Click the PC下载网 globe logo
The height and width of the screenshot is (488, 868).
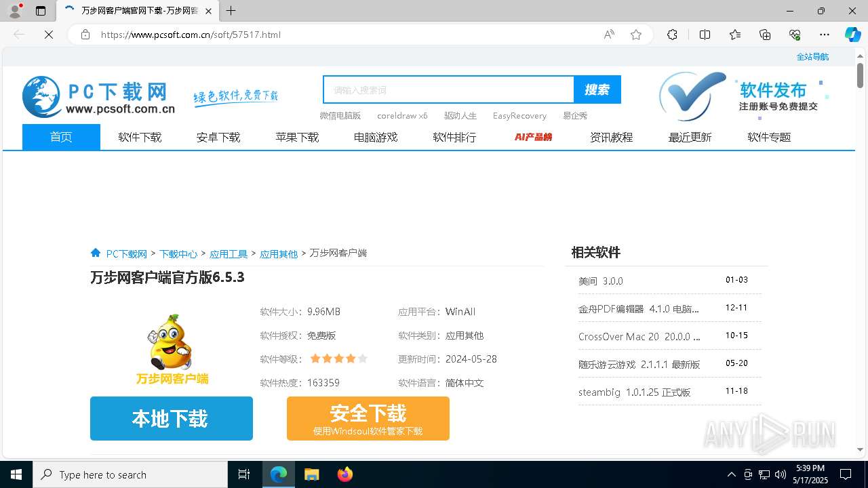pyautogui.click(x=41, y=96)
